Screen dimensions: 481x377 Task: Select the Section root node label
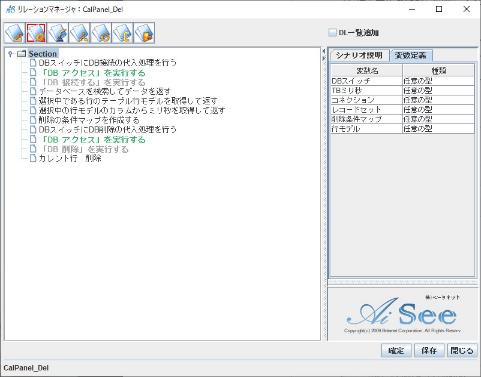click(x=43, y=54)
